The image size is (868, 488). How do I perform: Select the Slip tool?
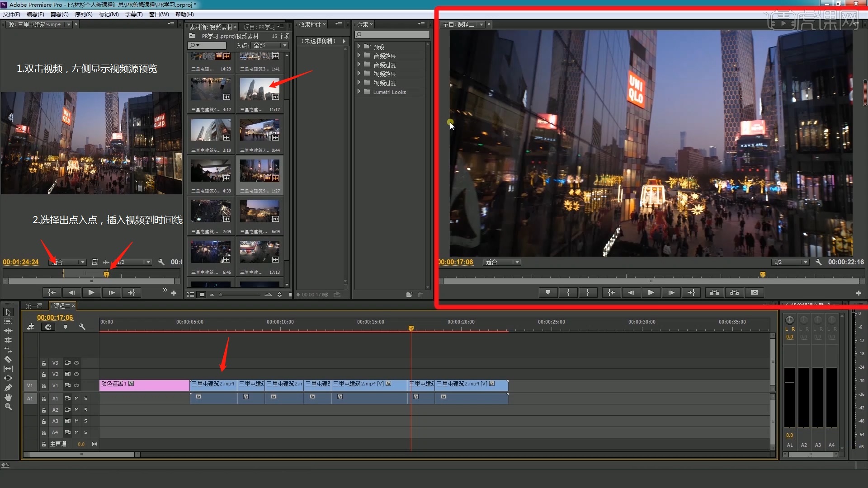click(x=8, y=369)
